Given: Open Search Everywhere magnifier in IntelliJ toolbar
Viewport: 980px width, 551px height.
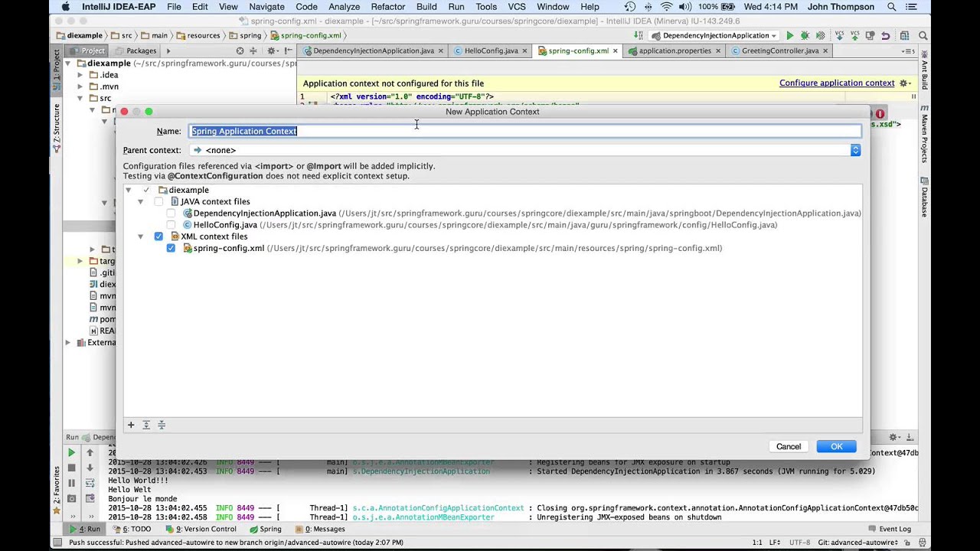Looking at the screenshot, I should point(923,36).
